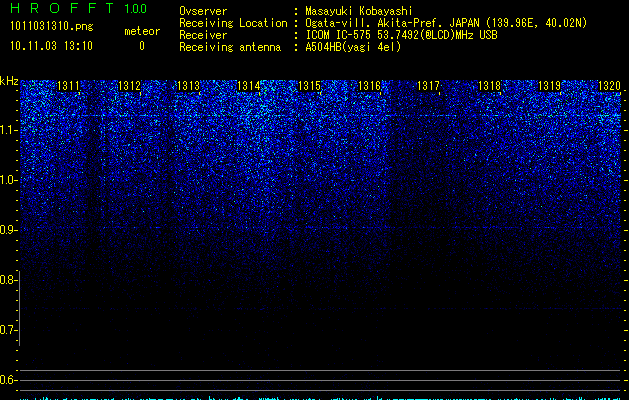Image resolution: width=629 pixels, height=400 pixels.
Task: Click the 0.8 frequency axis label
Action: click(8, 280)
